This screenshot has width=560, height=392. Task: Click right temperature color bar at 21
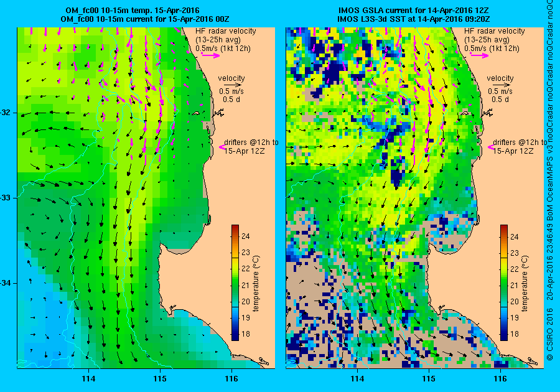[x=503, y=285]
